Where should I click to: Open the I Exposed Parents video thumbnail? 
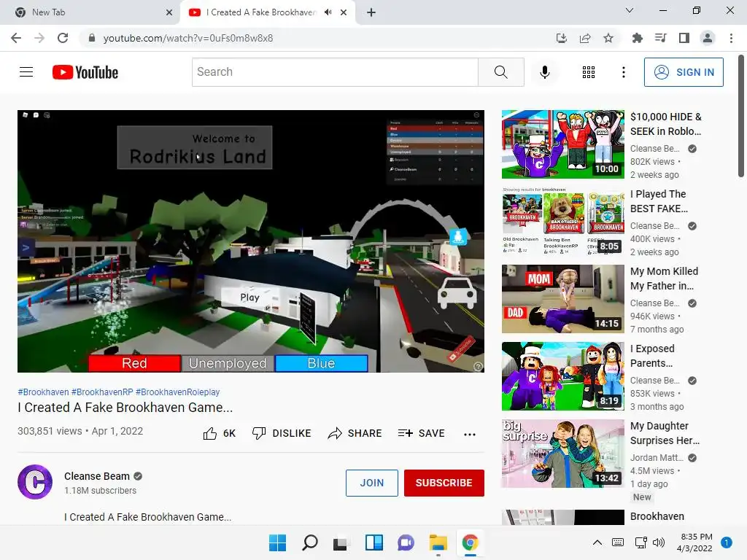[x=562, y=376]
